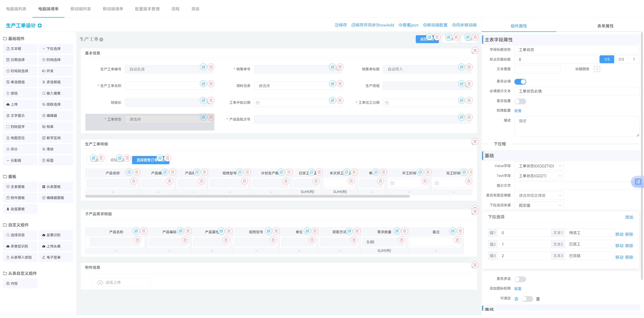Expand the 下拉选项来源 dropdown
644x318 pixels.
coord(539,205)
